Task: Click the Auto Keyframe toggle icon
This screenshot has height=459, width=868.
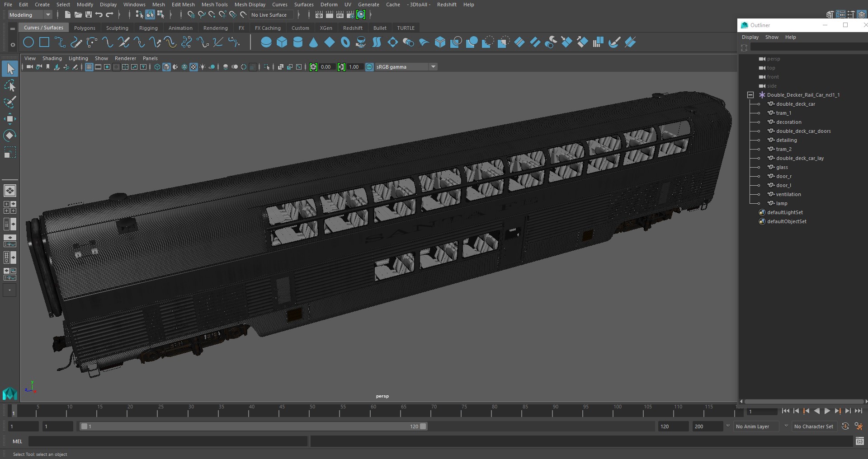Action: [845, 426]
